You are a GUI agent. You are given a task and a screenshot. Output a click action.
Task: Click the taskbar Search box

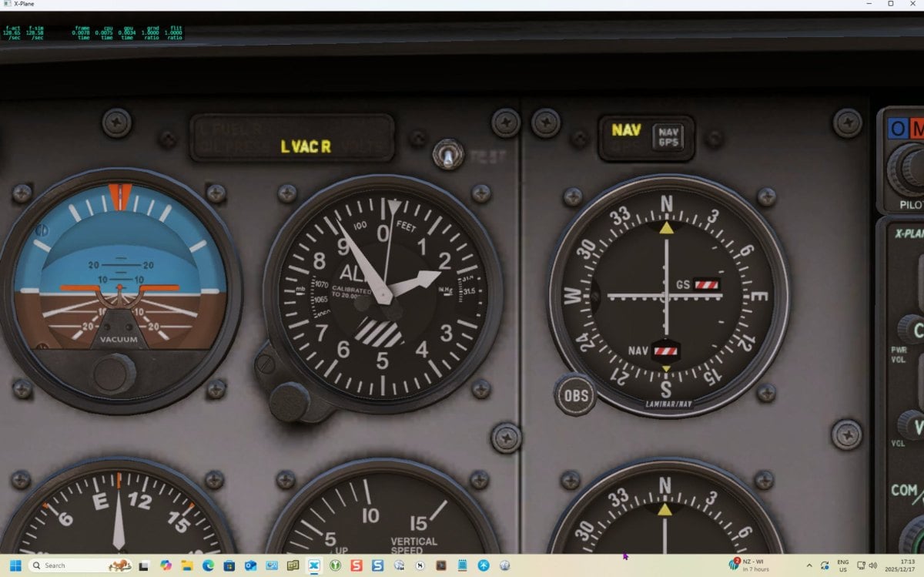tap(79, 565)
